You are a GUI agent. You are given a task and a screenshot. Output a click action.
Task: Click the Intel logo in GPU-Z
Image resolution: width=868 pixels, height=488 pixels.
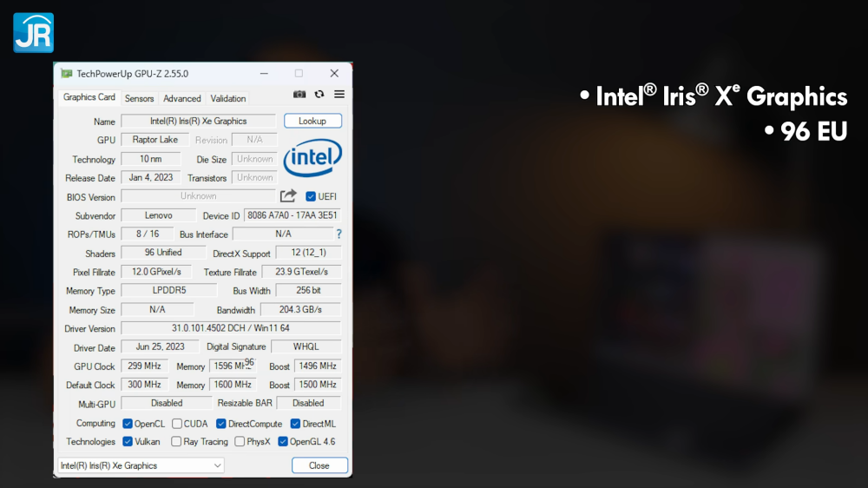coord(312,158)
